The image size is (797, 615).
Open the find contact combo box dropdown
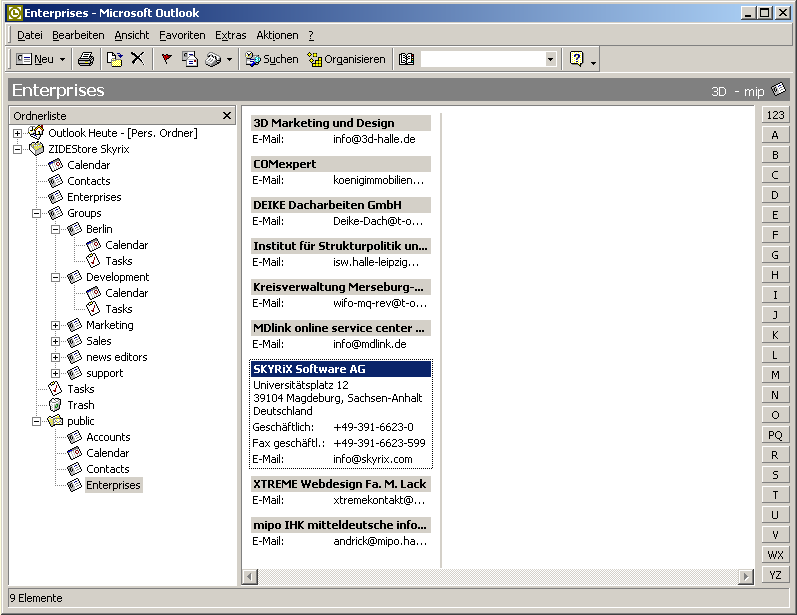coord(550,59)
